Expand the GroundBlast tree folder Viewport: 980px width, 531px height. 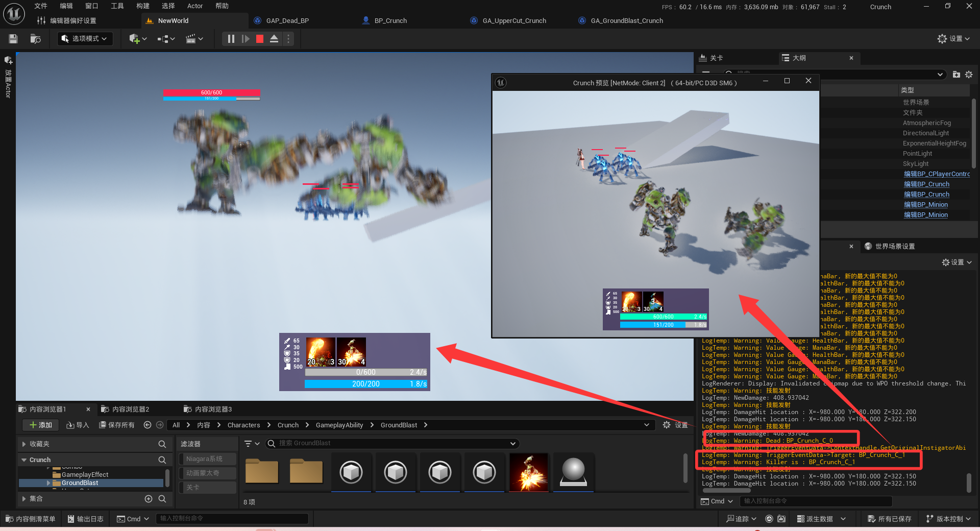[x=48, y=483]
